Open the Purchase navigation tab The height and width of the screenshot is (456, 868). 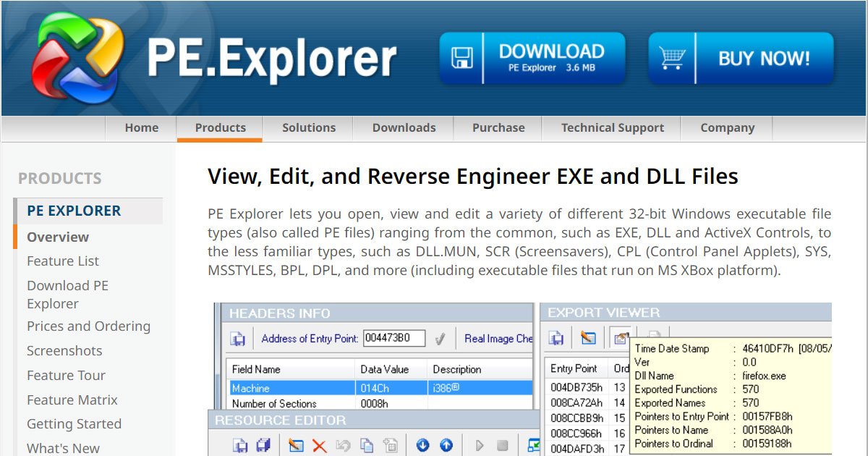point(498,127)
